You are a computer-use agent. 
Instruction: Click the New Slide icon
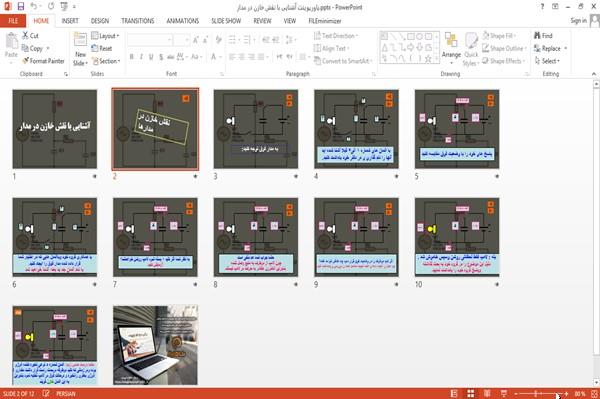80,40
